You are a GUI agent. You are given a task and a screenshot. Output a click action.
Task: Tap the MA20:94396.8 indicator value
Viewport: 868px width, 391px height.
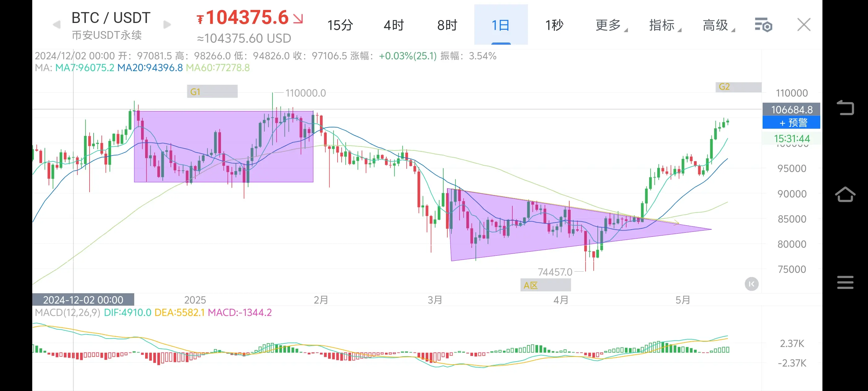[150, 67]
